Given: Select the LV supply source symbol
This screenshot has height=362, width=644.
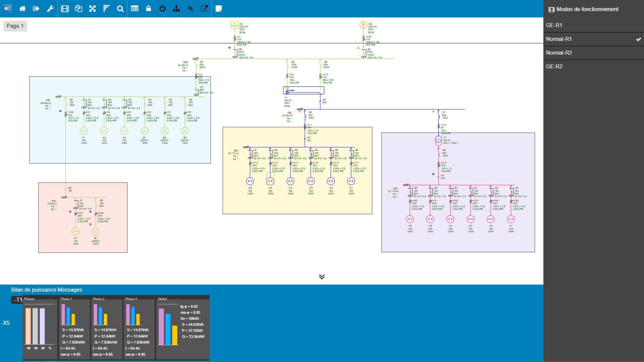Looking at the screenshot, I should [x=234, y=24].
